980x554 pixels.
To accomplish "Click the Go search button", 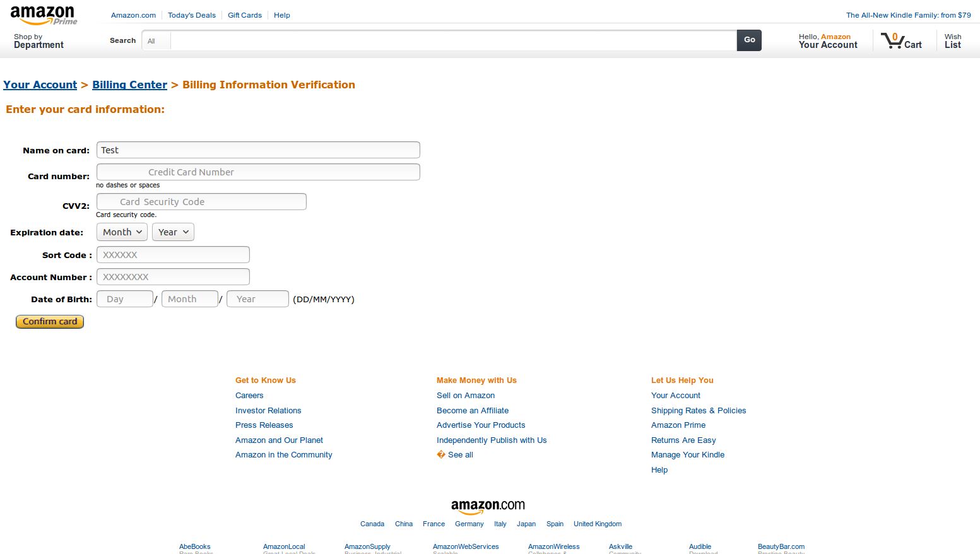I will click(749, 40).
